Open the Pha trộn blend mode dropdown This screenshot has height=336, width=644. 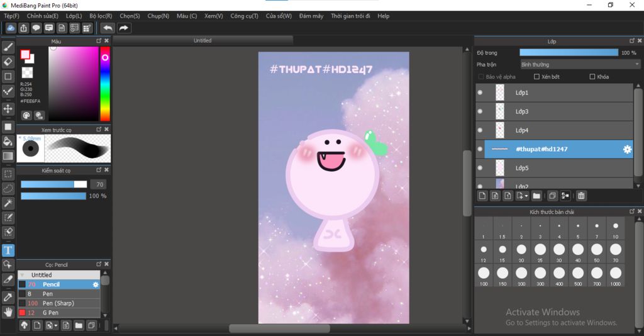tap(579, 64)
